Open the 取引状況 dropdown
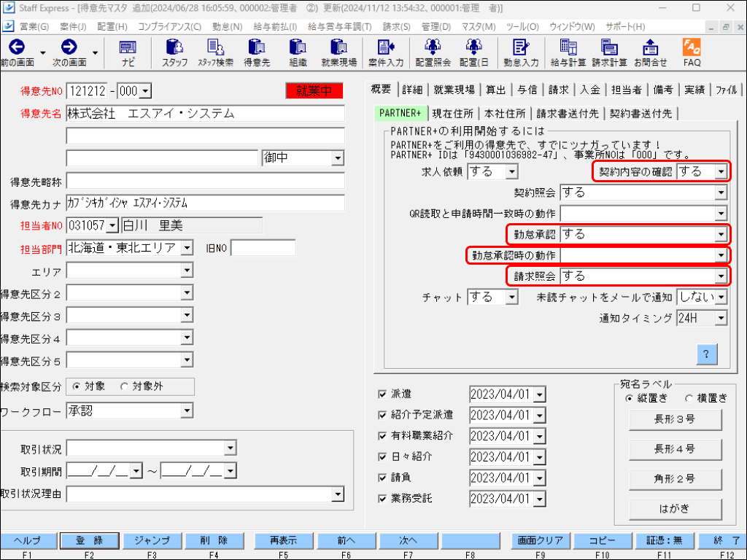747x560 pixels. (230, 448)
